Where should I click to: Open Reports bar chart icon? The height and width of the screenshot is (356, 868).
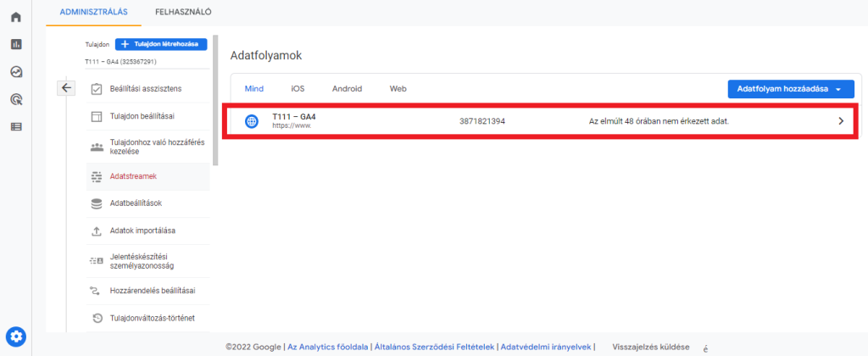coord(16,44)
